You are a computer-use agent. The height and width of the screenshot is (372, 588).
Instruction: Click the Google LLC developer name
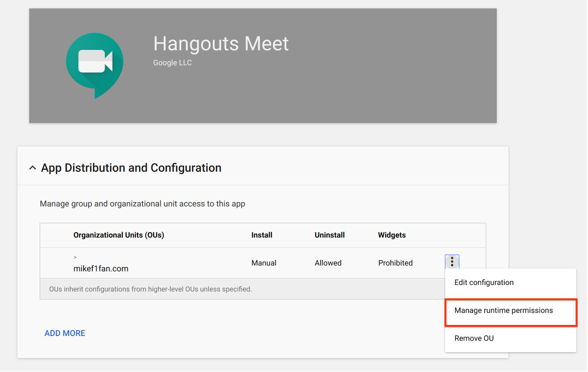(x=172, y=63)
